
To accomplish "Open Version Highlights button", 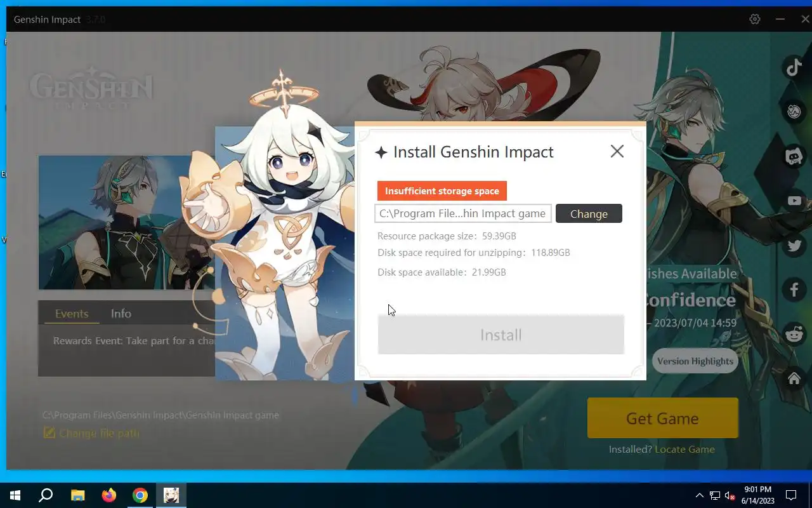I will pyautogui.click(x=695, y=361).
